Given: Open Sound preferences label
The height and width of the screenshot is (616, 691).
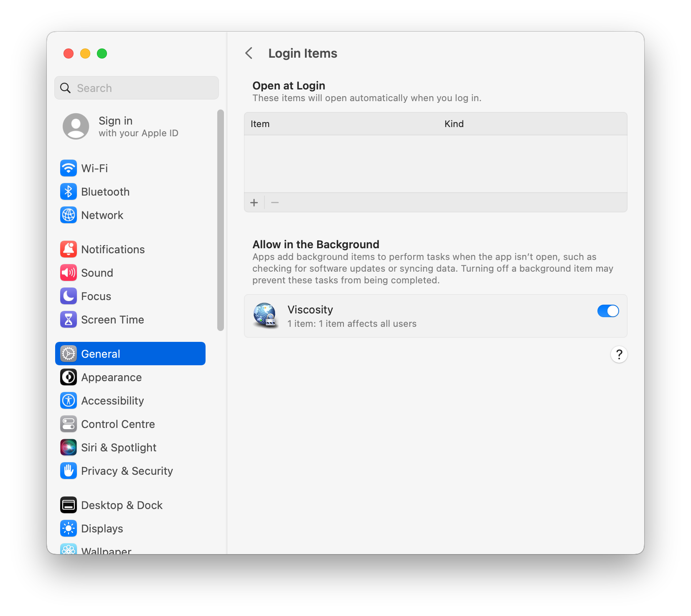Looking at the screenshot, I should [x=97, y=273].
